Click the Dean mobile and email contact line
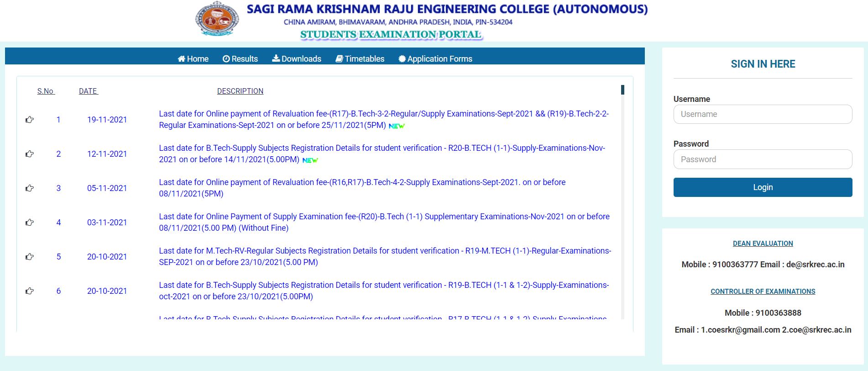Screen dimensions: 868x371 (x=763, y=265)
